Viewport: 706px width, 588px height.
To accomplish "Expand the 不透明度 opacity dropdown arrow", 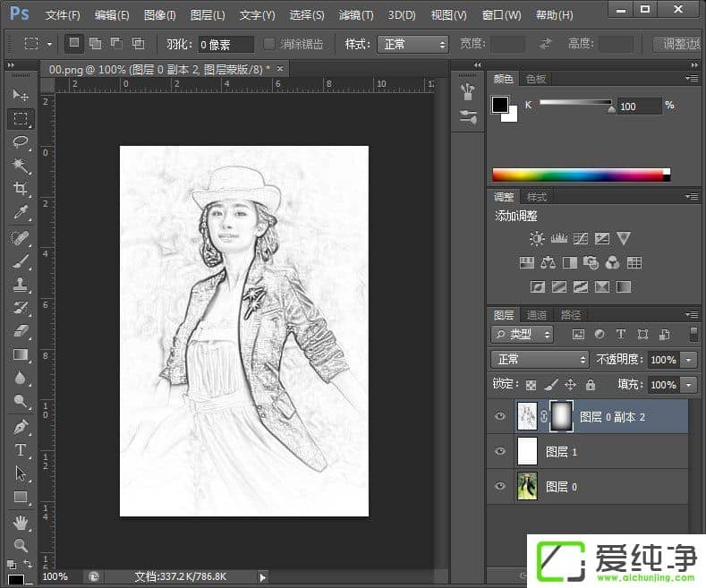I will click(x=688, y=359).
